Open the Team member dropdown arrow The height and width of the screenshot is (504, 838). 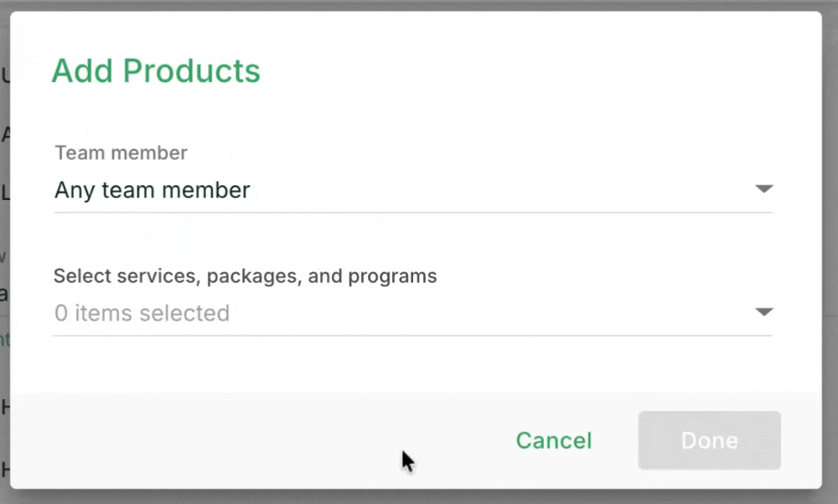pyautogui.click(x=763, y=189)
